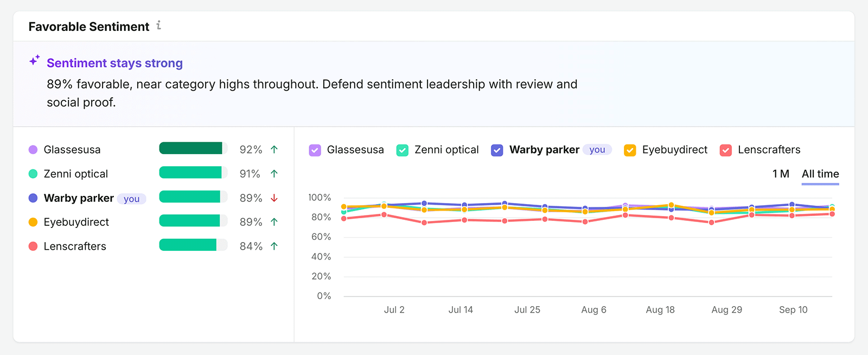Click the 100% y-axis label
This screenshot has height=355, width=868.
(x=320, y=198)
